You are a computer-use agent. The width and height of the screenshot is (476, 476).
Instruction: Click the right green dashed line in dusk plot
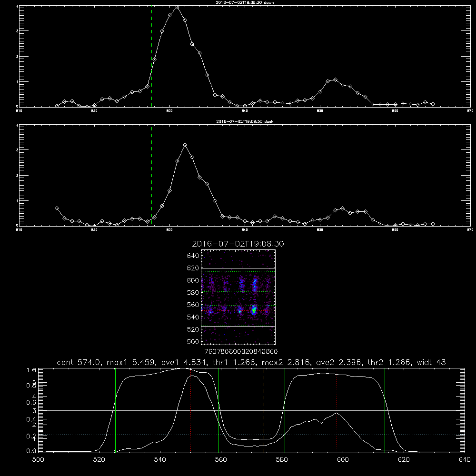pyautogui.click(x=263, y=176)
